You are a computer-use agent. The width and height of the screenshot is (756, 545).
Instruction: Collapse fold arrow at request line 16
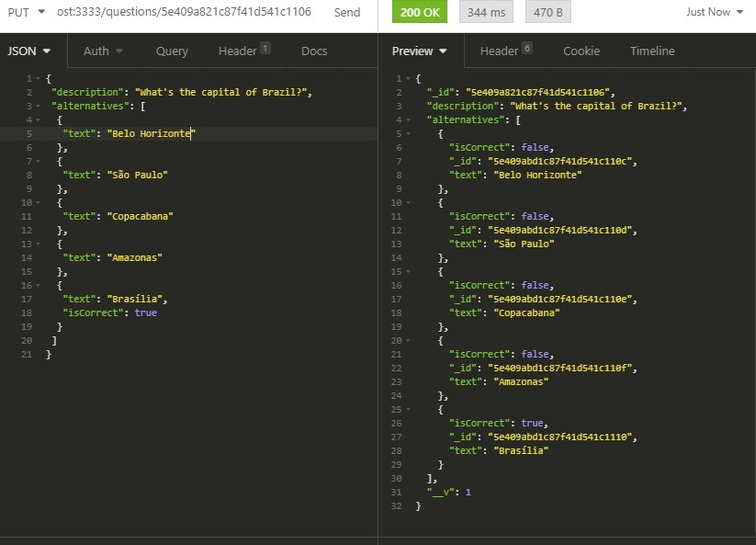pyautogui.click(x=38, y=286)
